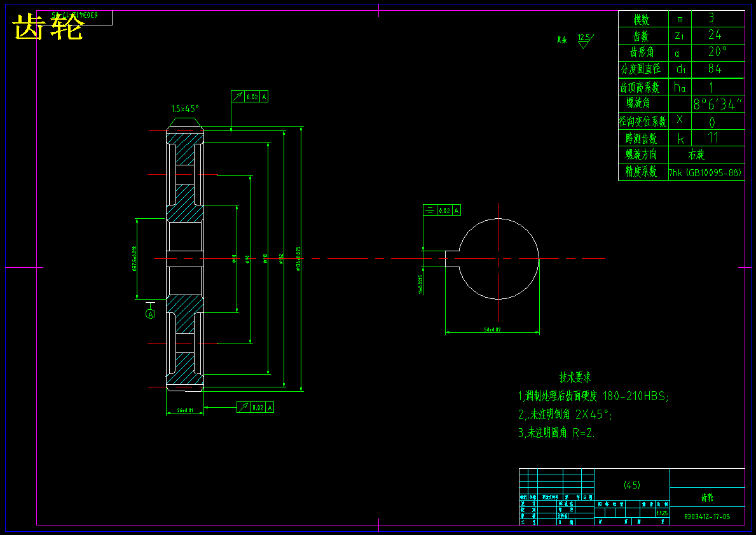Click the 12.5 surface roughness symbol
Viewport: 756px width, 535px height.
[586, 41]
